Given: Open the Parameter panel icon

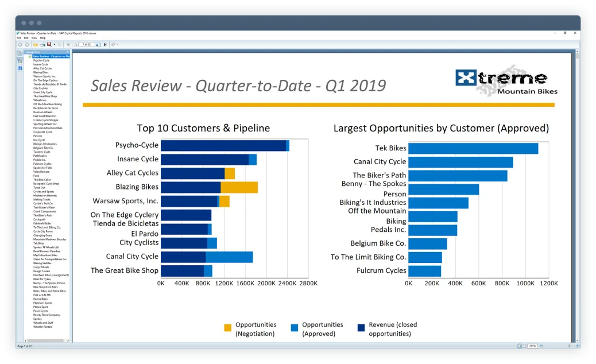Looking at the screenshot, I should point(20,60).
